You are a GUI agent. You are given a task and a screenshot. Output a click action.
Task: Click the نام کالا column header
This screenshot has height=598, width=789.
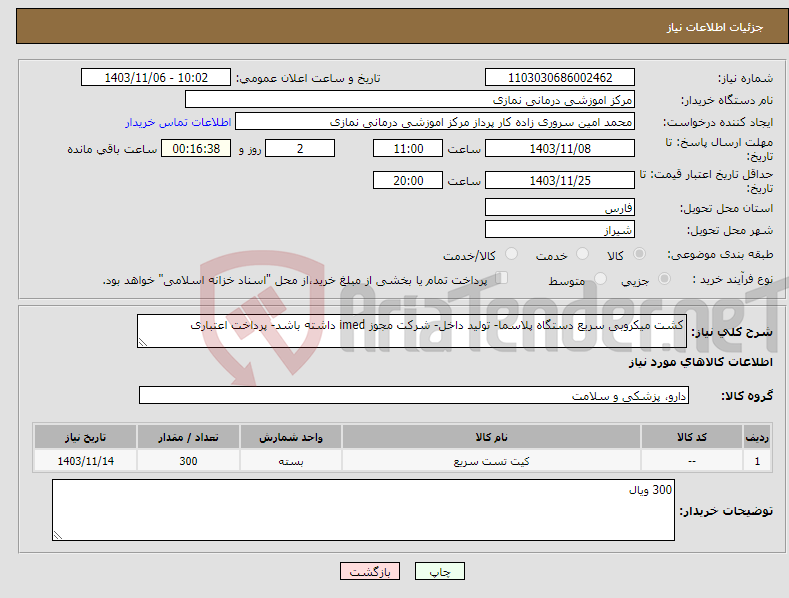click(492, 437)
